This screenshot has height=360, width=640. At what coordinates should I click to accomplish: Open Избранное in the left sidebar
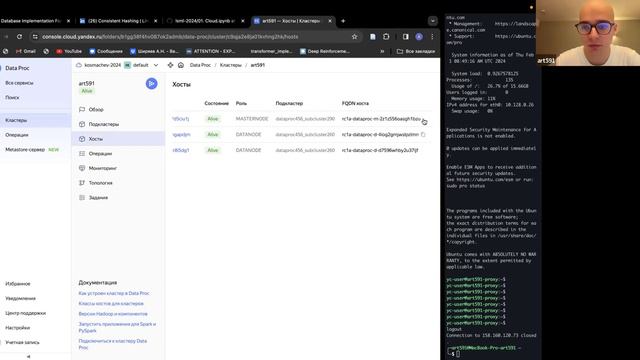pos(18,284)
